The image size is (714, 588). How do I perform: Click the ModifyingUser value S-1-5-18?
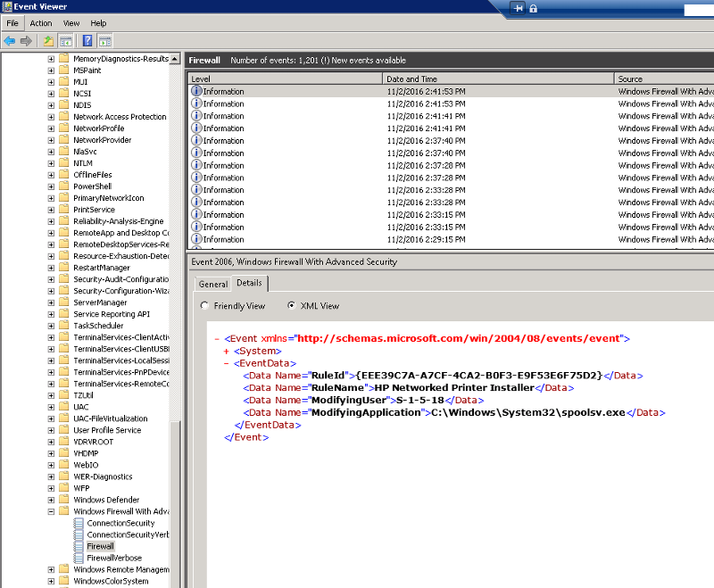[x=419, y=400]
